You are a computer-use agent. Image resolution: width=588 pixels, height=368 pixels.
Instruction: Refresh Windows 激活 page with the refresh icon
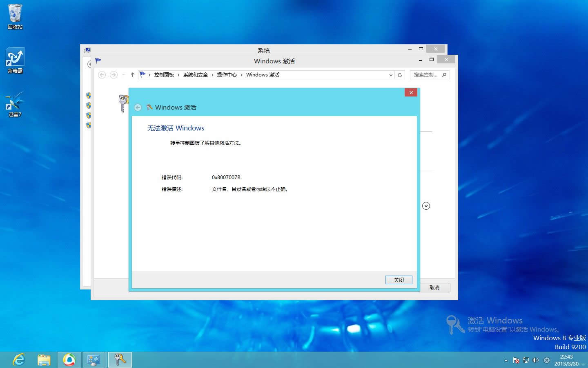pos(399,74)
